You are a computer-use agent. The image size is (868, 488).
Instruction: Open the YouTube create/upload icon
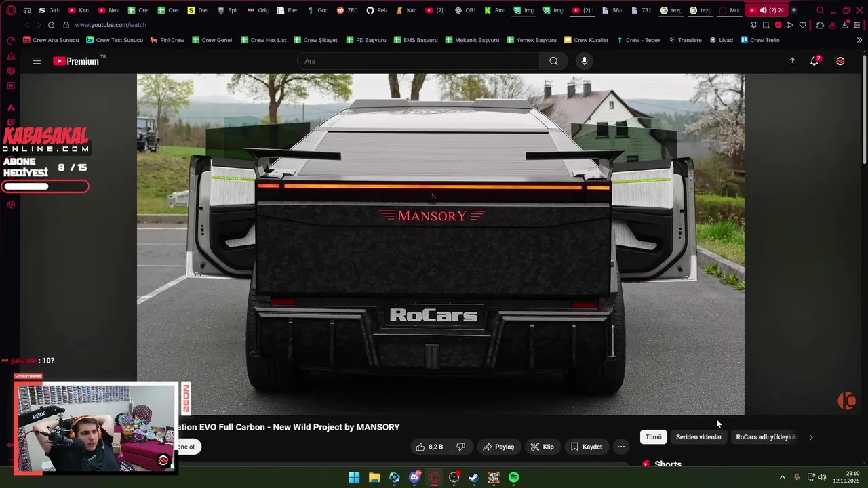(791, 61)
